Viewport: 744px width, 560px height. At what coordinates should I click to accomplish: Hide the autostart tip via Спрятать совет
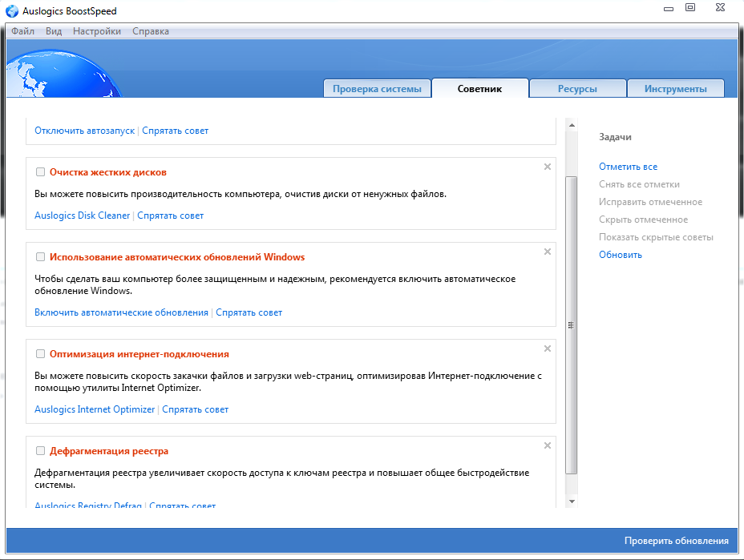(x=175, y=131)
